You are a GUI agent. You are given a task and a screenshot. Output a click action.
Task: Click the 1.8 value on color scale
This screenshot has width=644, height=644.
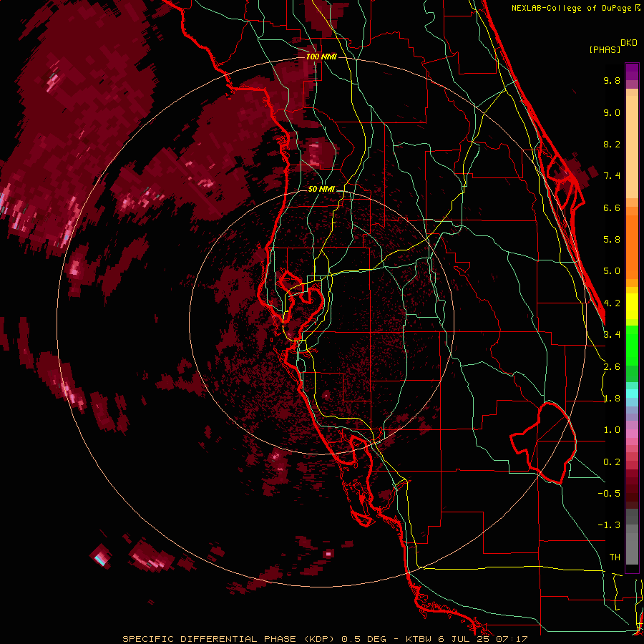click(612, 399)
